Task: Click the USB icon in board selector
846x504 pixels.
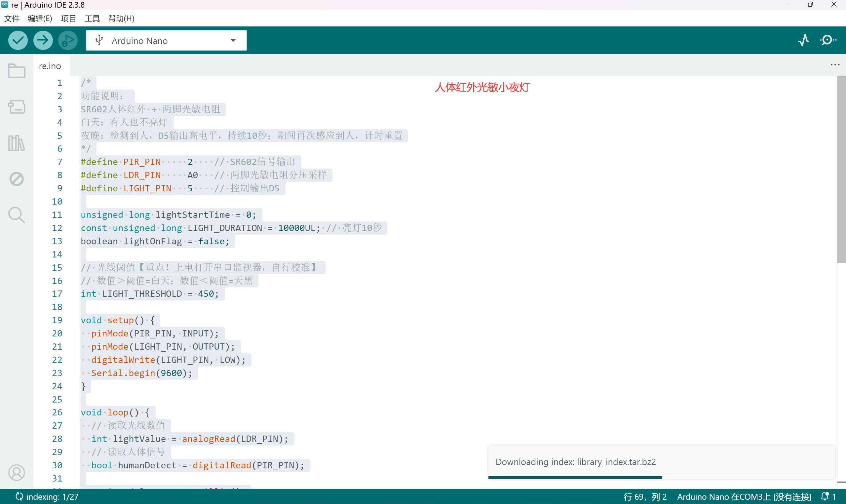Action: pos(99,40)
